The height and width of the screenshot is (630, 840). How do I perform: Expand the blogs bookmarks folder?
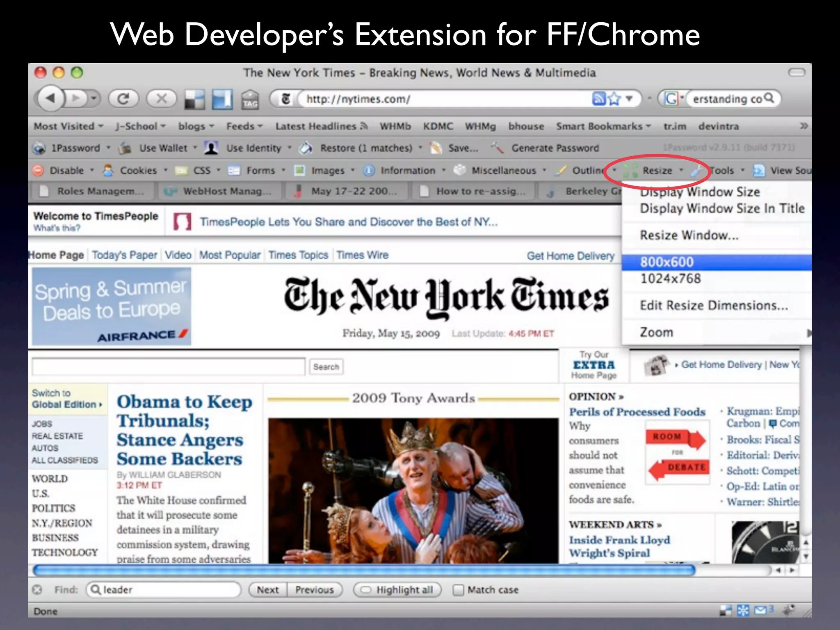(212, 126)
